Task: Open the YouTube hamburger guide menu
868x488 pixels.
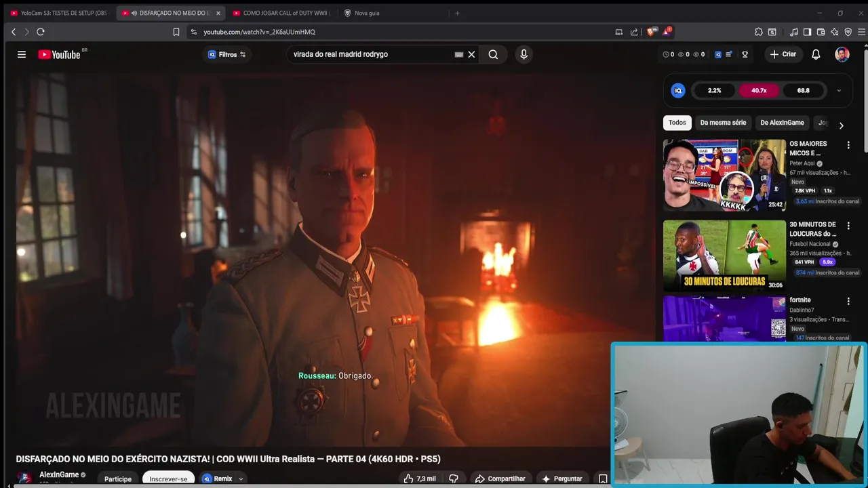Action: 22,54
